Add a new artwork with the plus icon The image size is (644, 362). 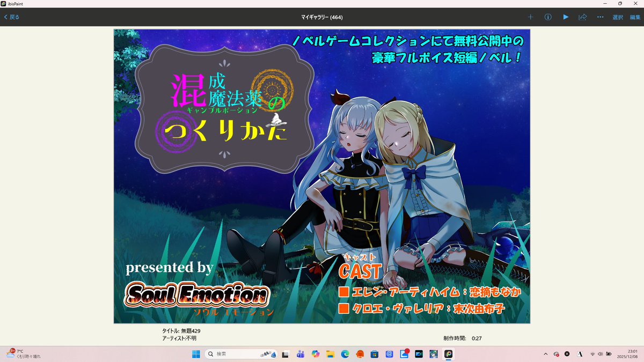pyautogui.click(x=530, y=17)
